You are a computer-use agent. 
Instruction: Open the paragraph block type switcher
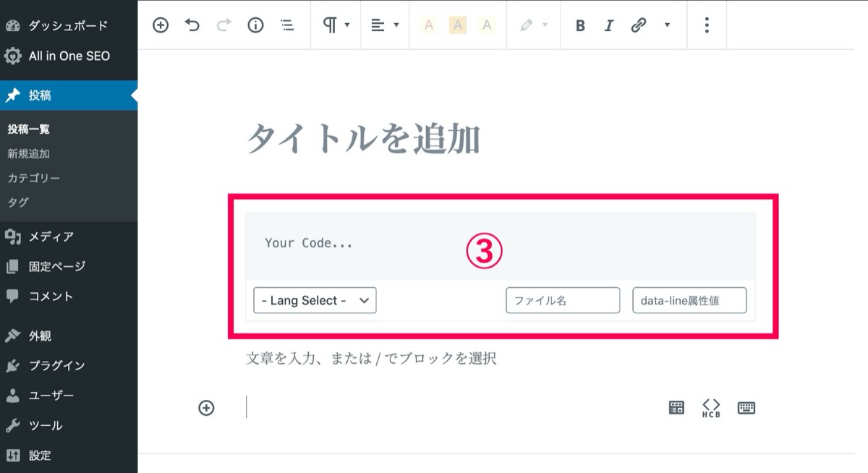[336, 25]
